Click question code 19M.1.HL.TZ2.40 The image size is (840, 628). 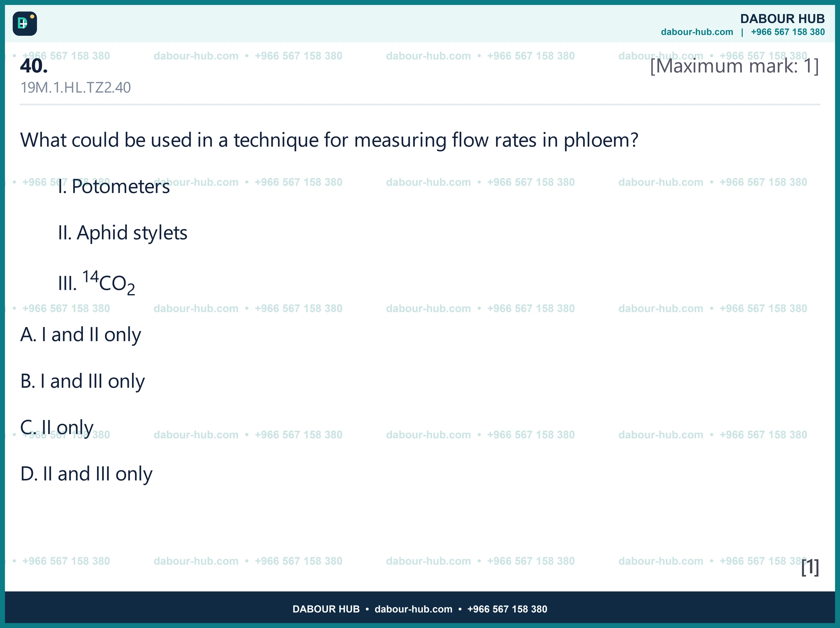tap(76, 88)
